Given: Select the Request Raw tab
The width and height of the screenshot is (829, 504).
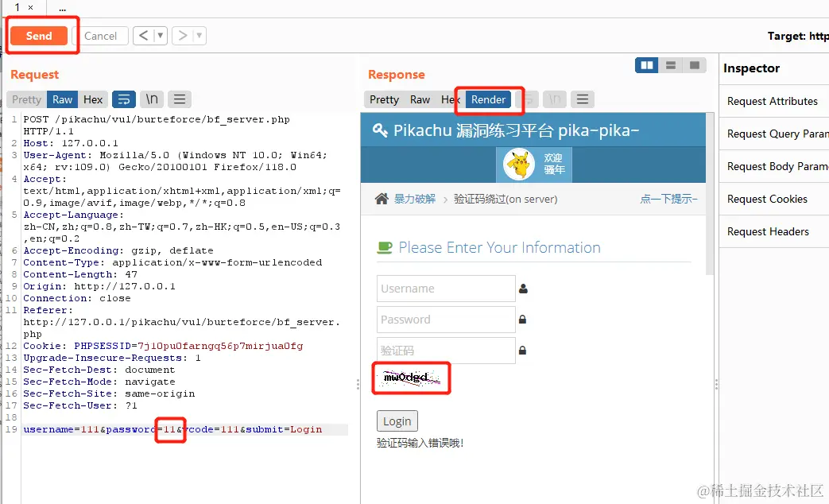Looking at the screenshot, I should 62,99.
